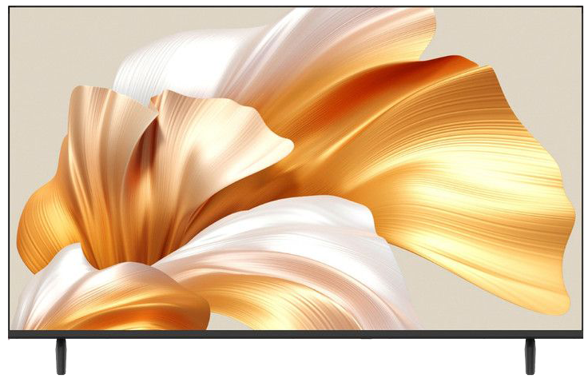The image size is (588, 382).
Task: Click the thin top edge of the TV frame
Action: coord(294,7)
